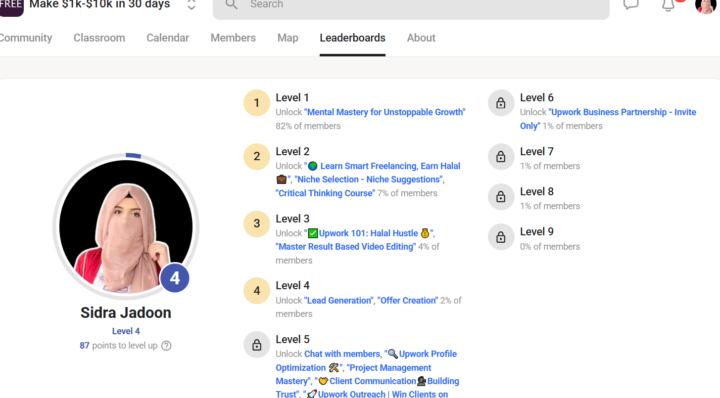720x398 pixels.
Task: Click the Level 4 number badge
Action: 256,291
